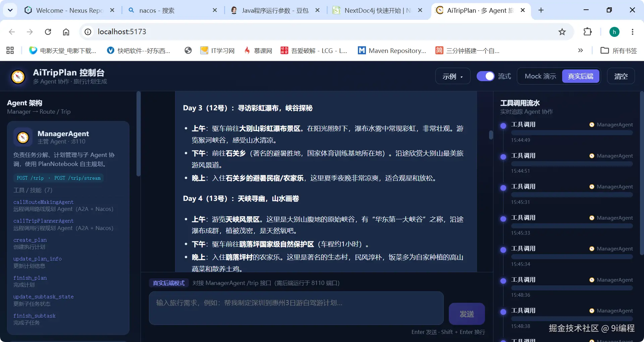Reload the current page
The height and width of the screenshot is (342, 644).
(48, 32)
